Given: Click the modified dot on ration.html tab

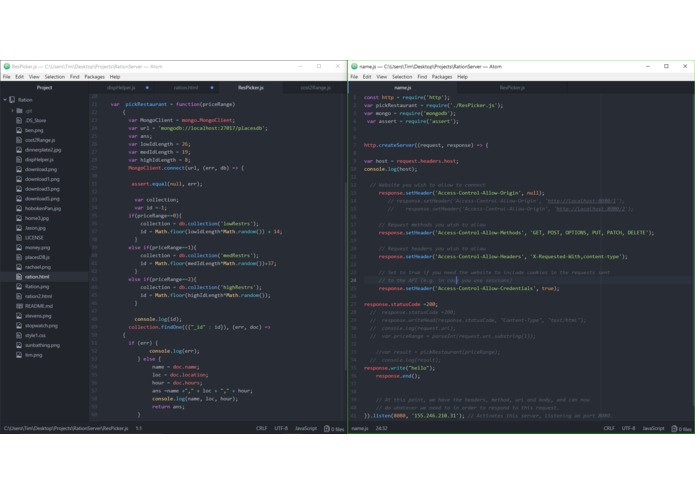Looking at the screenshot, I should point(212,88).
